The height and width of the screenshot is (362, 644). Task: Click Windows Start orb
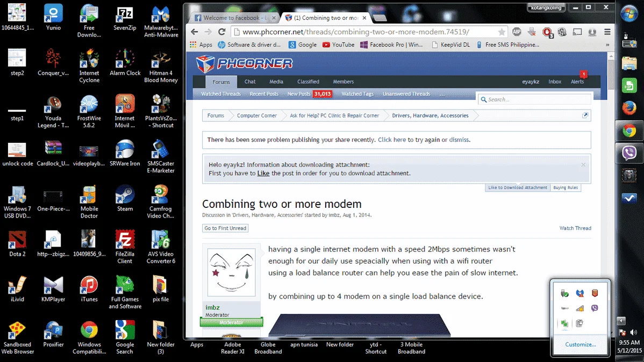tap(629, 15)
